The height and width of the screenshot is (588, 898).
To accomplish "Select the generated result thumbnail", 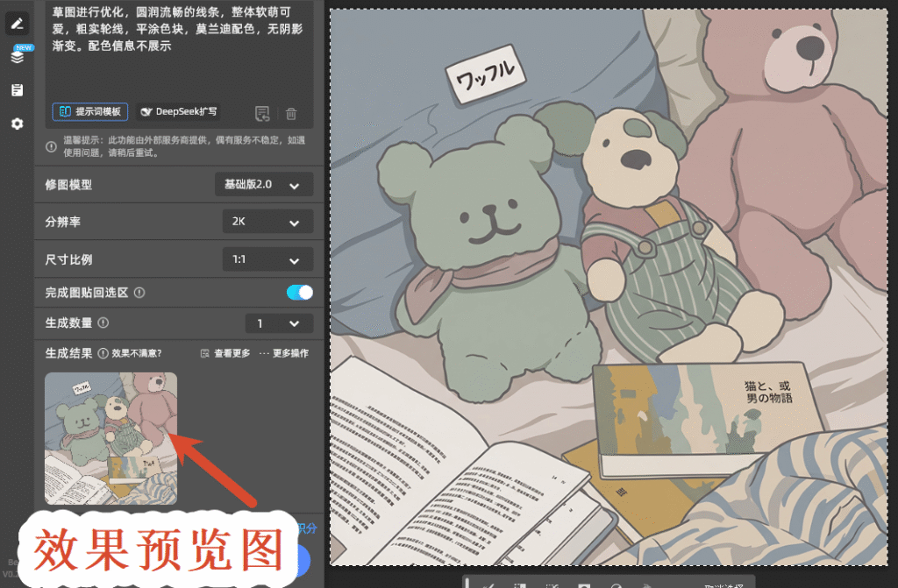I will coord(110,438).
